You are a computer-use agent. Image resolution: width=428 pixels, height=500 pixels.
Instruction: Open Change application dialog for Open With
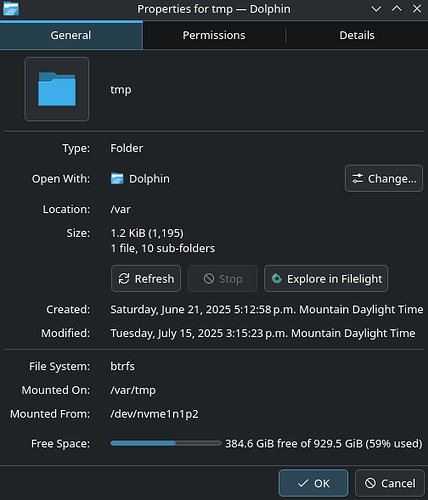384,178
